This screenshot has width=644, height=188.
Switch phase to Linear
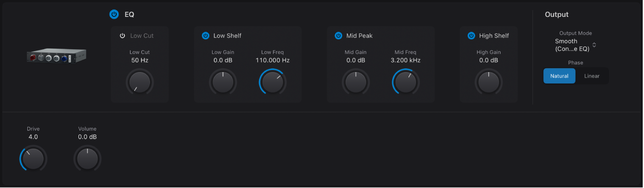coord(592,76)
